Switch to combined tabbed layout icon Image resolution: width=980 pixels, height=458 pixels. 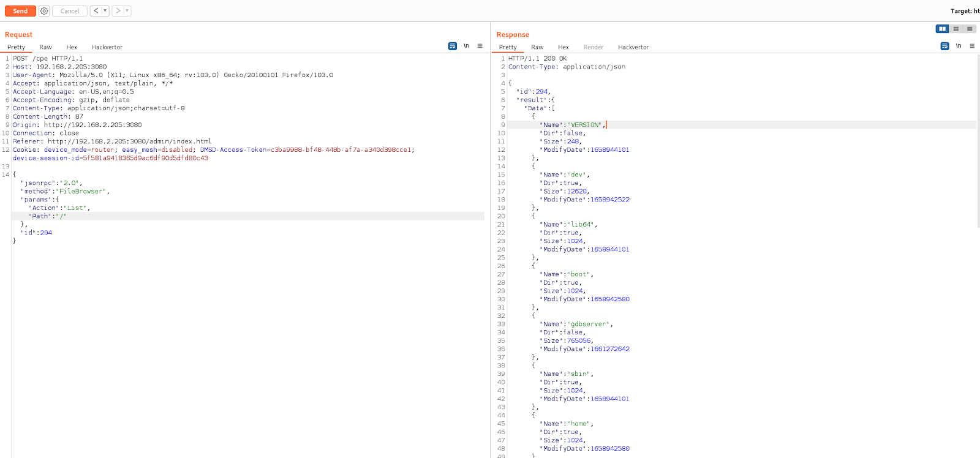[x=969, y=29]
